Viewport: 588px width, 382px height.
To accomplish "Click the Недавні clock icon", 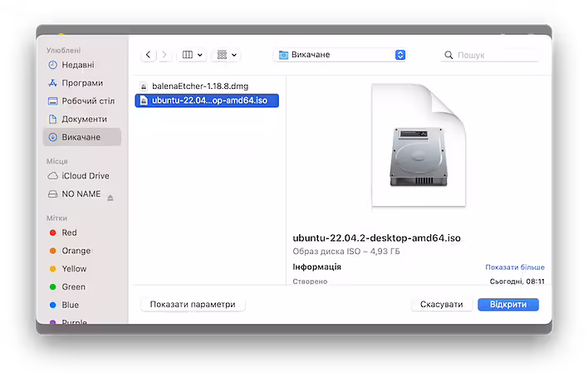I will point(53,65).
